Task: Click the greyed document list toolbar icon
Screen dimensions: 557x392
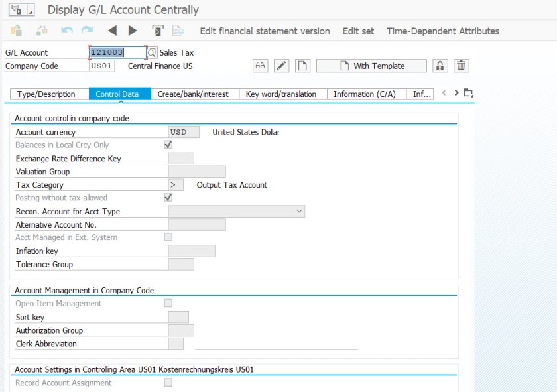Action: click(178, 31)
